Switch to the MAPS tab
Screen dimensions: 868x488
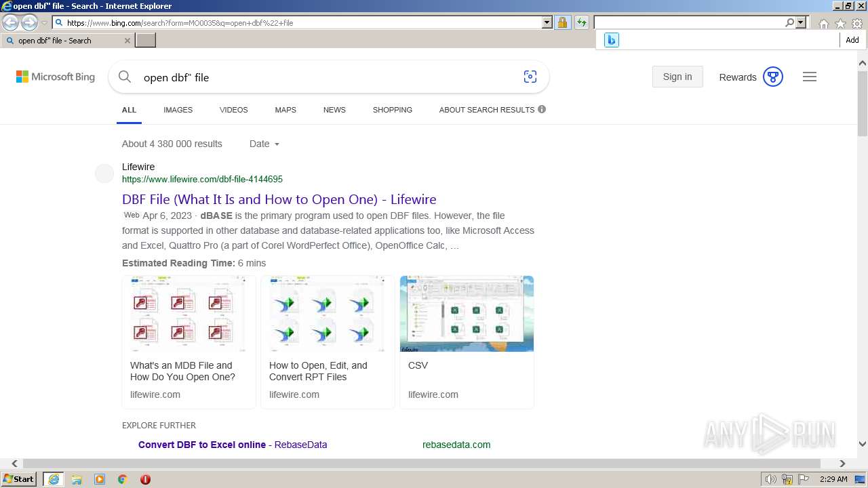285,110
